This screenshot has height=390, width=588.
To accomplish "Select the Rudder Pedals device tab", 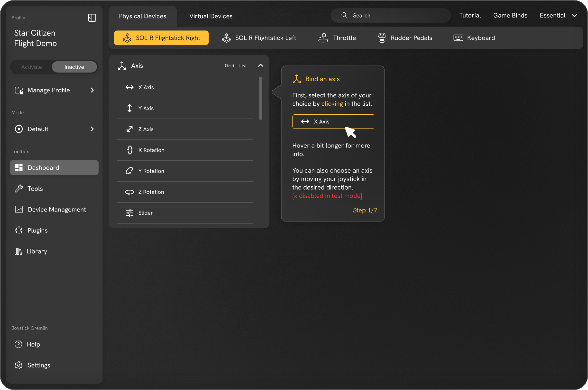I will 405,38.
